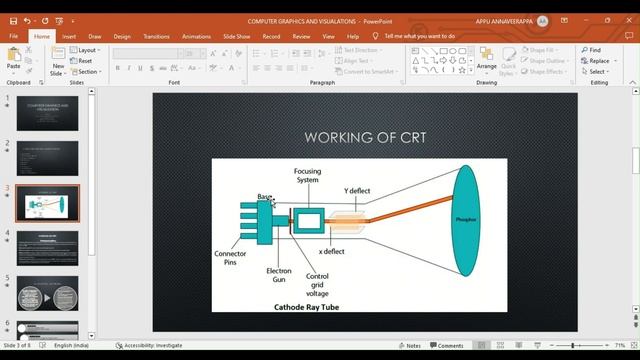
Task: Open the font size dropdown
Action: (203, 53)
